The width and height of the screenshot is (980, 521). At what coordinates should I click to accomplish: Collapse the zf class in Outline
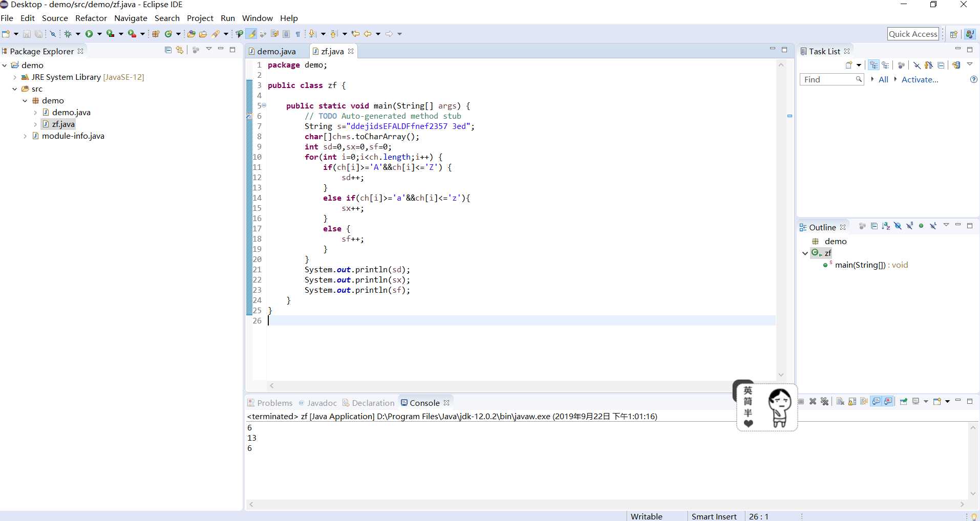point(805,253)
